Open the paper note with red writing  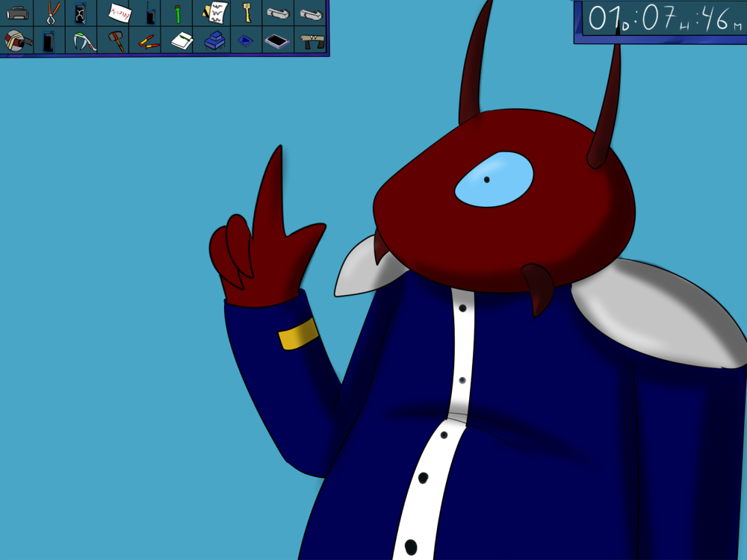tap(118, 13)
